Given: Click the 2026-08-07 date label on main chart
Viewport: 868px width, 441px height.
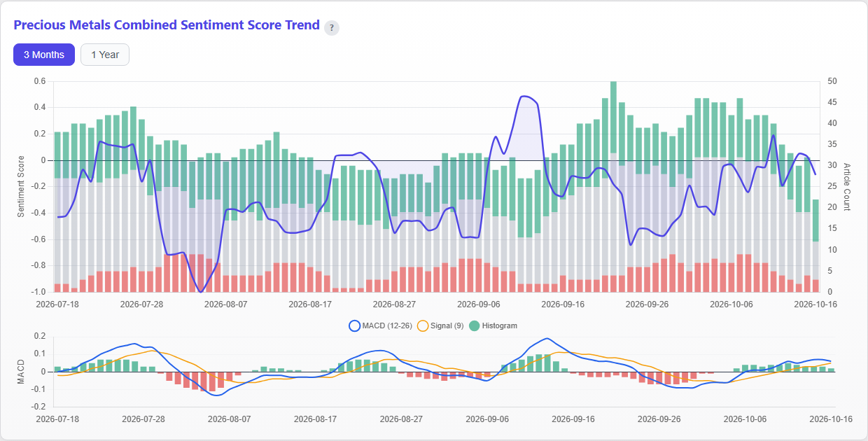Looking at the screenshot, I should tap(226, 304).
